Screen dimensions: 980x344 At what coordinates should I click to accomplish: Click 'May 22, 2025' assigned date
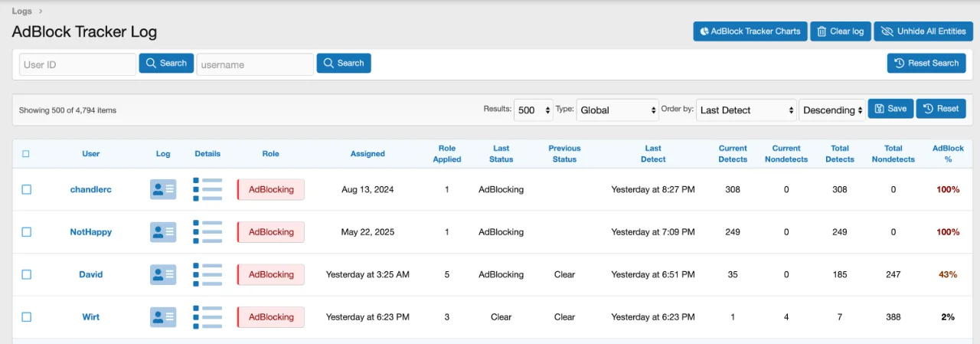click(x=367, y=232)
